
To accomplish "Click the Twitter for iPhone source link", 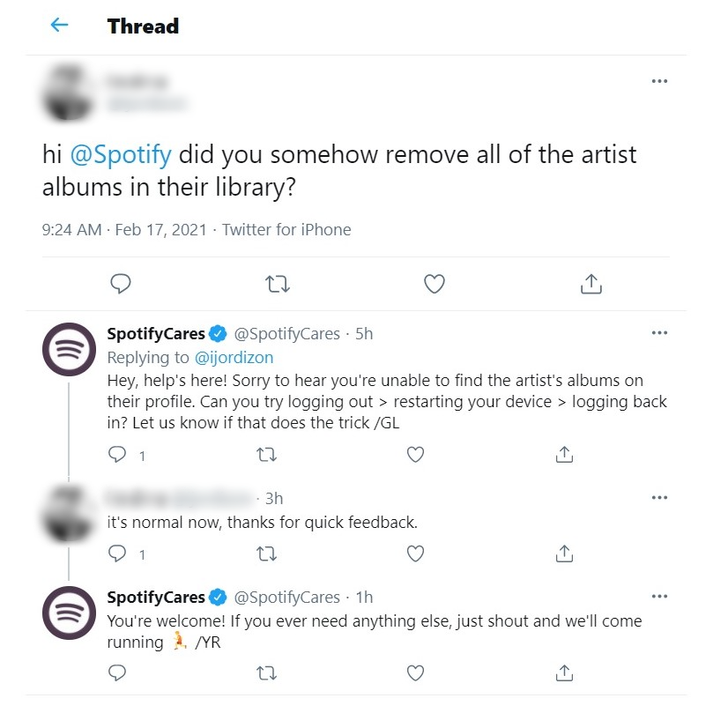I will 286,229.
